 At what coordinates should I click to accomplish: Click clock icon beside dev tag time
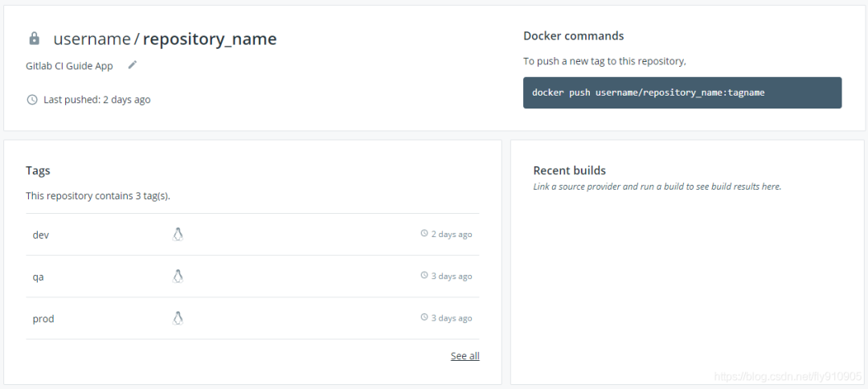424,234
